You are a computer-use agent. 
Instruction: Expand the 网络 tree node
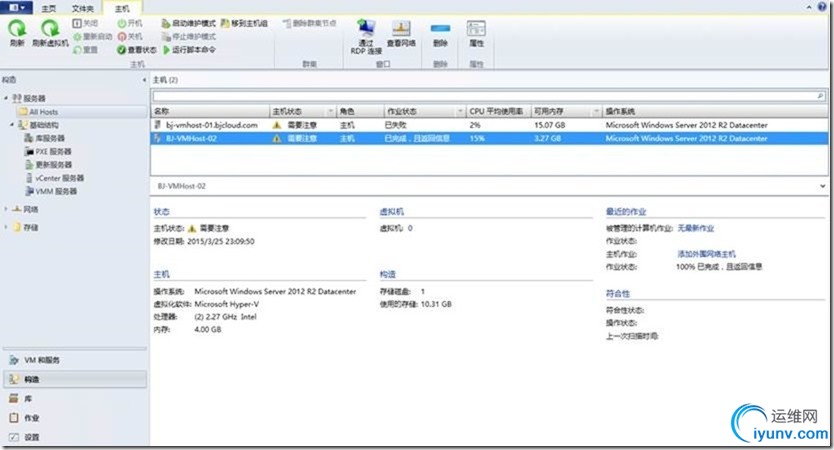[6, 209]
